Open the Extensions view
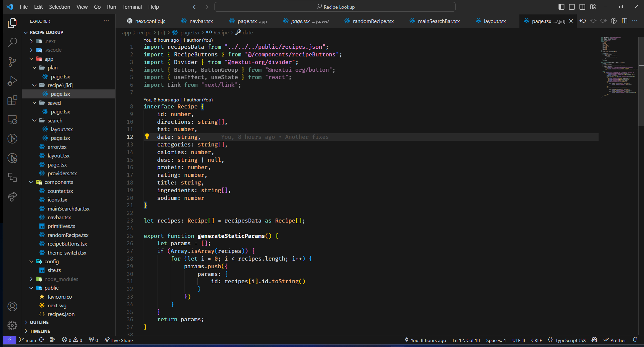The image size is (644, 347). tap(12, 100)
